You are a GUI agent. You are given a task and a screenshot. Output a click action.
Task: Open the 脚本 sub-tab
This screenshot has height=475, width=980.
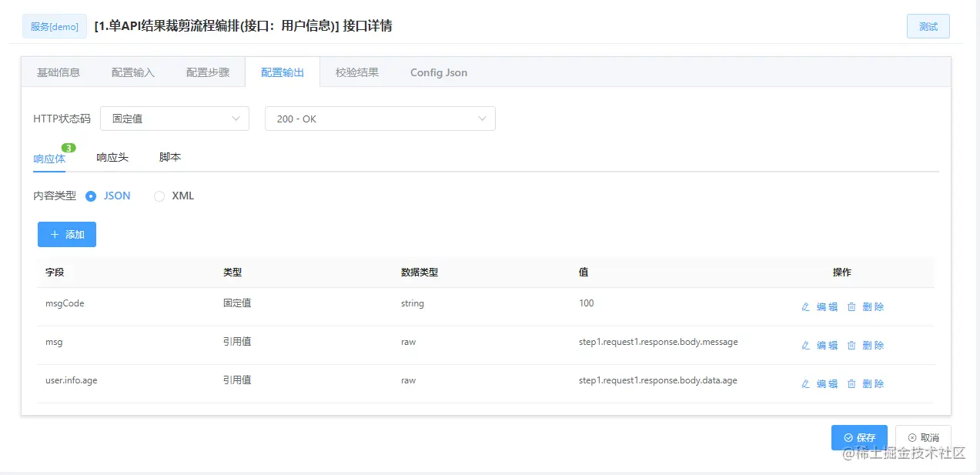170,157
